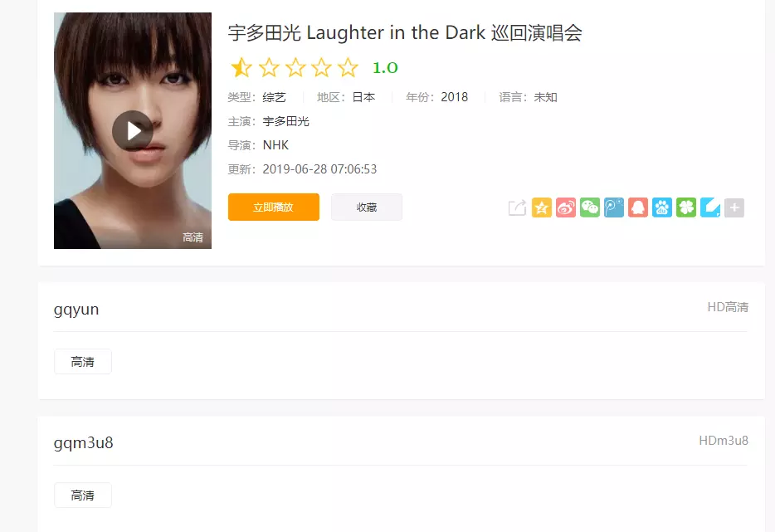Share using the blue note icon
Viewport: 775px width, 532px height.
[710, 207]
